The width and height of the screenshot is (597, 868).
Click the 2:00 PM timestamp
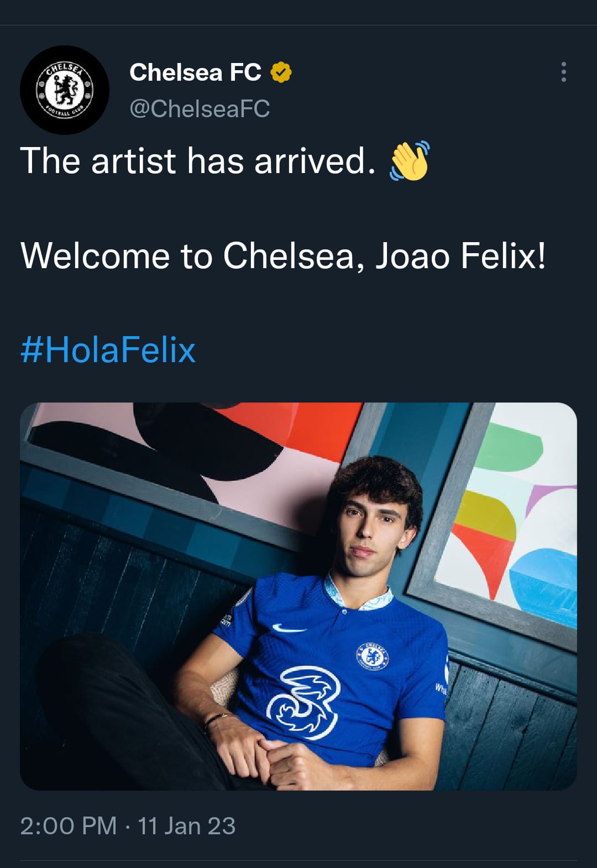(x=69, y=826)
